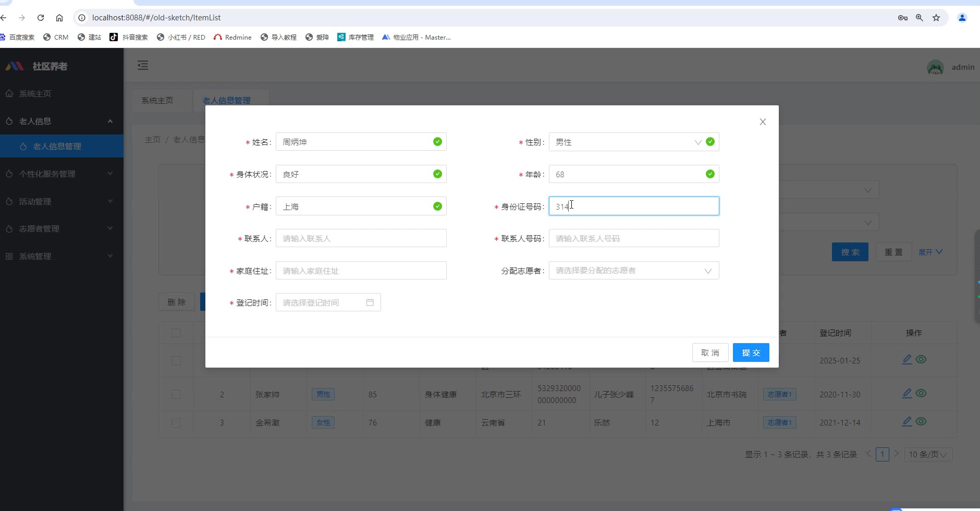Tick the checkbox for row 2 张家帅
Image resolution: width=980 pixels, height=511 pixels.
[x=176, y=395]
